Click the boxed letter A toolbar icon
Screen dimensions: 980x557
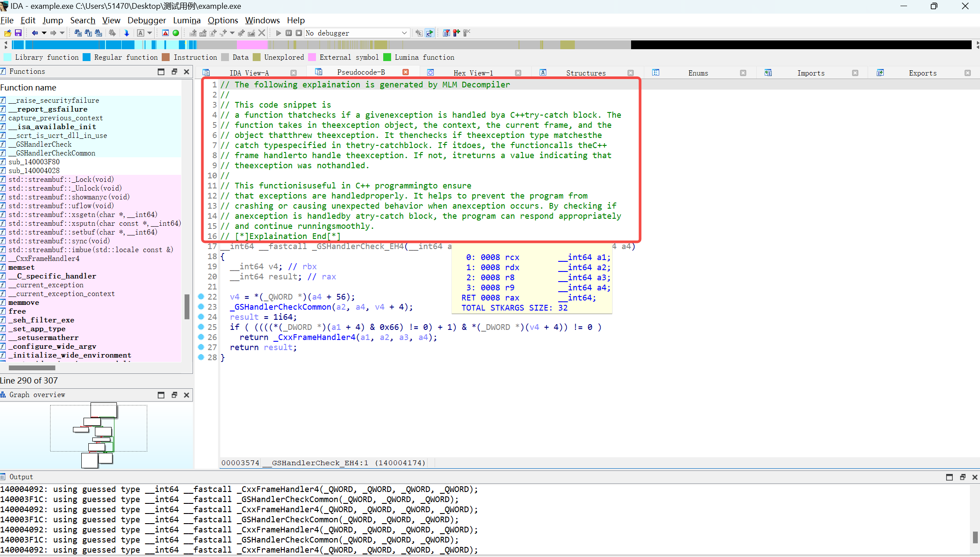[141, 33]
